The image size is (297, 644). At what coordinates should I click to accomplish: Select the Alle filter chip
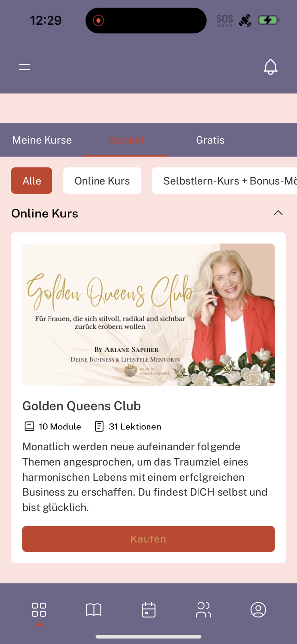(32, 181)
